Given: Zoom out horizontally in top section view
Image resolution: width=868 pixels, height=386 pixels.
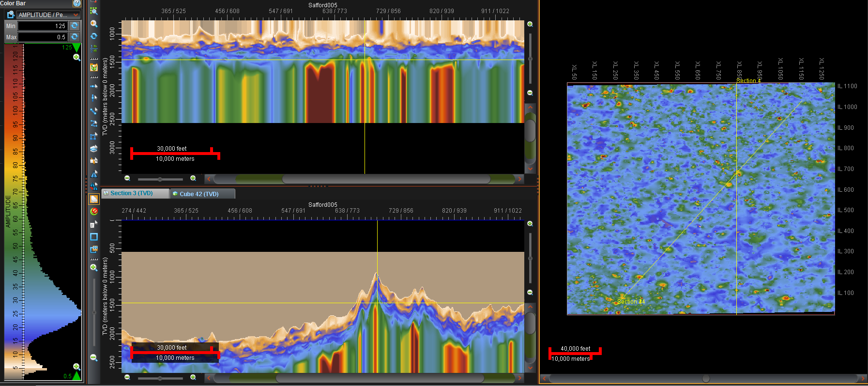Looking at the screenshot, I should pos(127,178).
